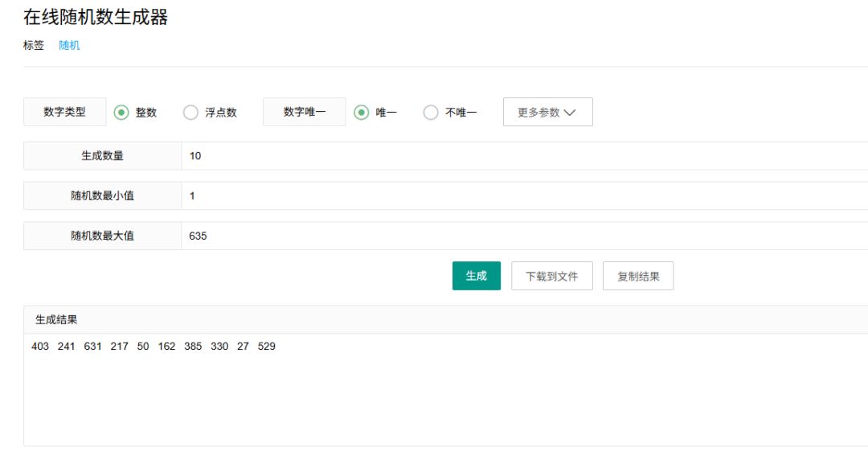Click result number 529

(266, 346)
